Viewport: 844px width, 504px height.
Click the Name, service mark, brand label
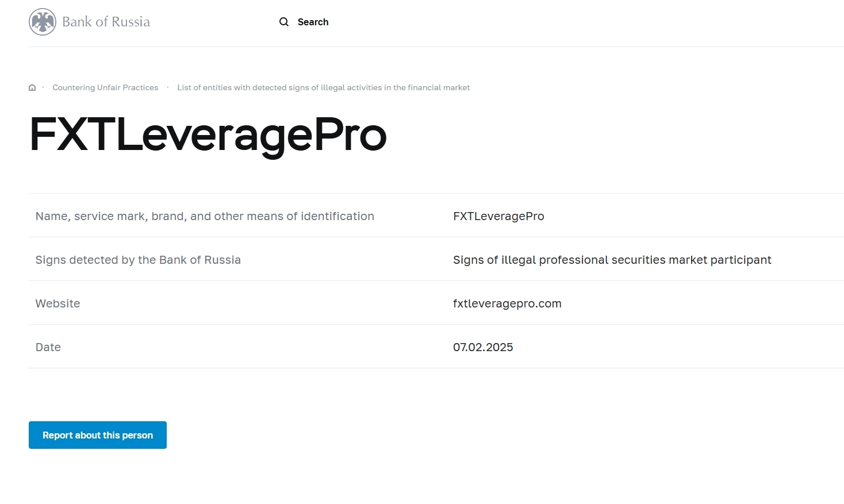click(x=205, y=216)
